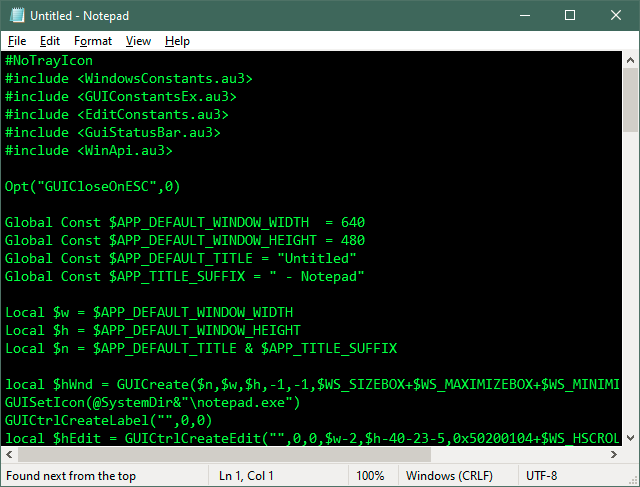640x487 pixels.
Task: Click the $APP_DEFAULT_WINDOW_WIDTH = 640 line
Action: pyautogui.click(x=184, y=222)
